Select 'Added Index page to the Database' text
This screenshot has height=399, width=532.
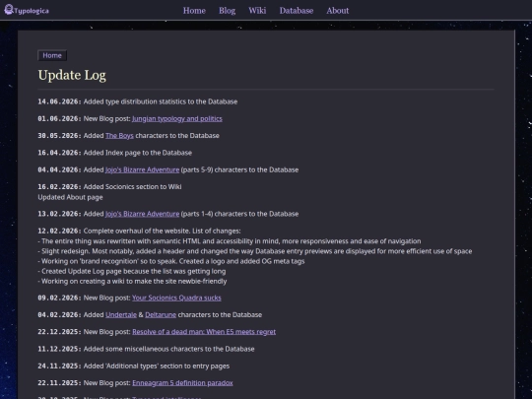138,153
